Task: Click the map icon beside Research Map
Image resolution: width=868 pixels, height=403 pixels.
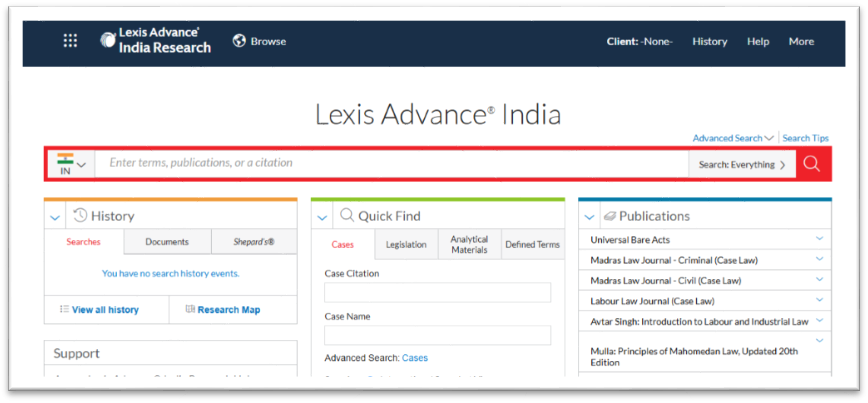Action: 190,309
